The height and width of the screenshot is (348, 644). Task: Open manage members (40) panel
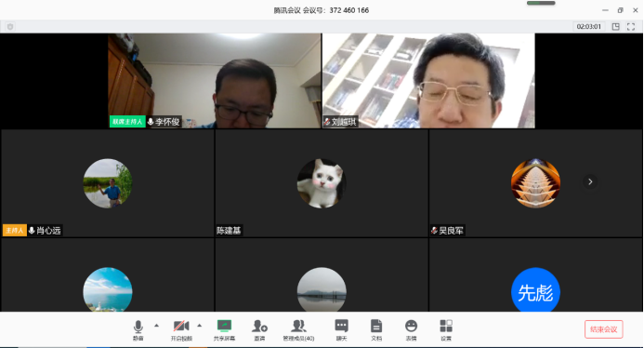(x=298, y=330)
